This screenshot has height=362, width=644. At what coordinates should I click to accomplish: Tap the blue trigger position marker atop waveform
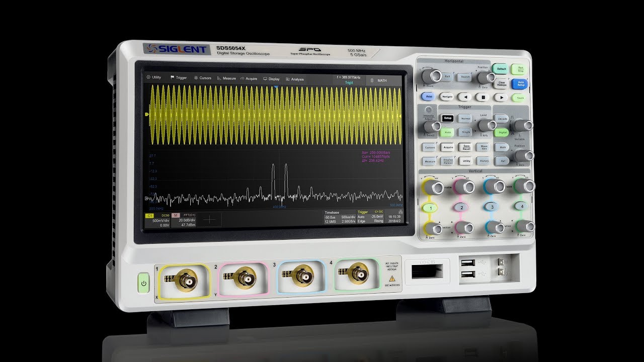coord(276,87)
